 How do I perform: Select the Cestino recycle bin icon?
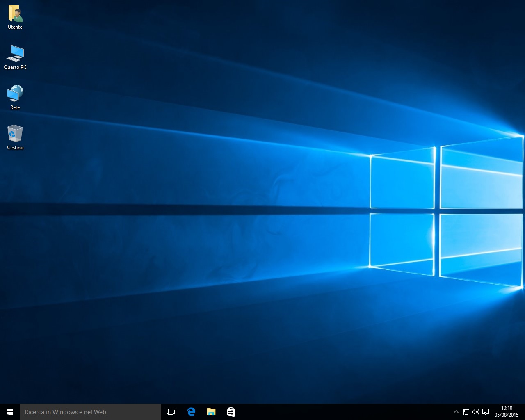(15, 138)
